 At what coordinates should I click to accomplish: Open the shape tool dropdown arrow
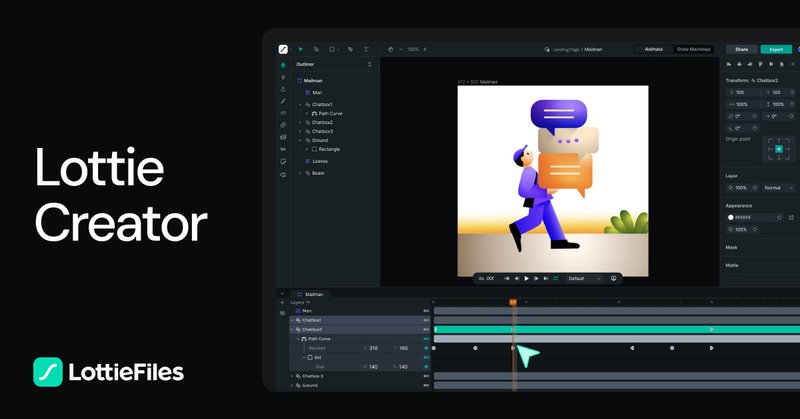[x=338, y=50]
